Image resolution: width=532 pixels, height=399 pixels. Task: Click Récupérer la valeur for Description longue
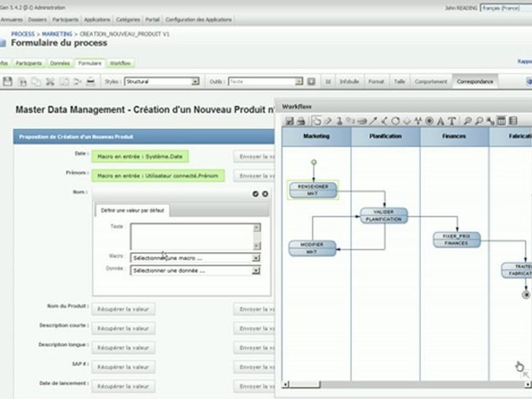coord(123,348)
